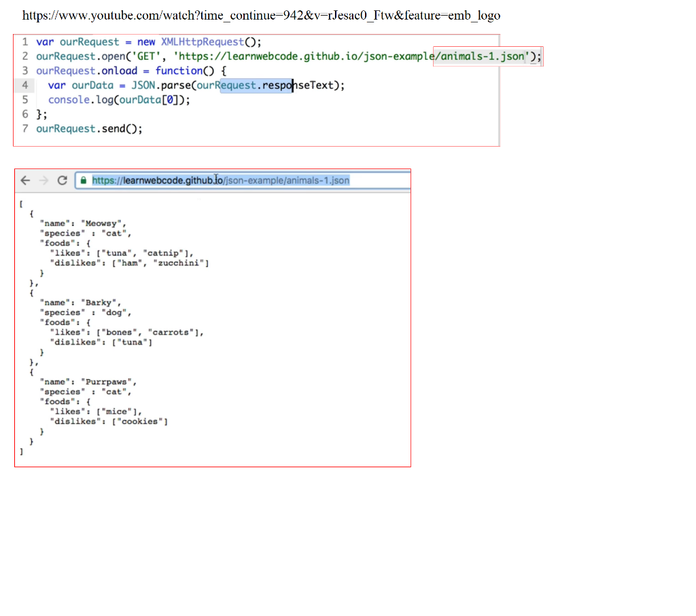Click the highlighted ourRequest.responseText selection
Image resolution: width=696 pixels, height=616 pixels.
pyautogui.click(x=257, y=85)
